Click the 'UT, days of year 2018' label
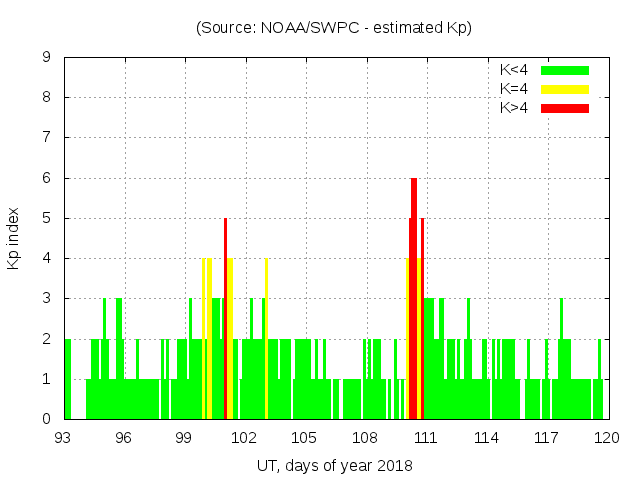The height and width of the screenshot is (480, 640). click(334, 465)
